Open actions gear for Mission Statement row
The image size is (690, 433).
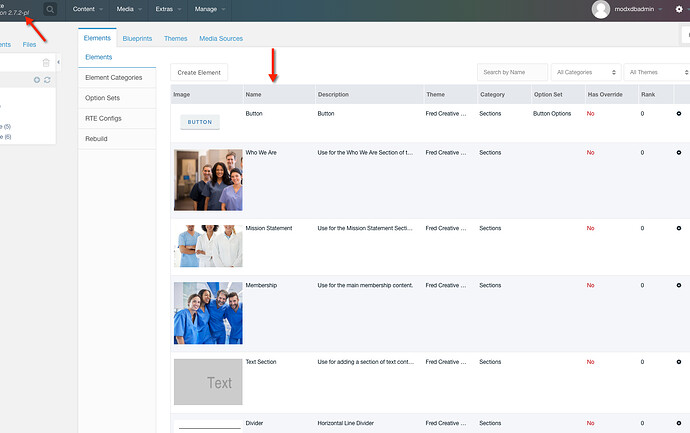pos(679,228)
